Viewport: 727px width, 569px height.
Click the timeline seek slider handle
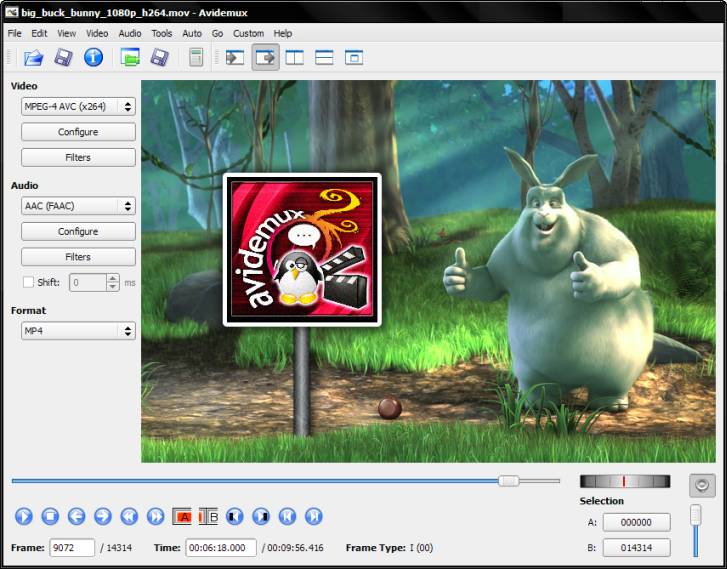[509, 481]
